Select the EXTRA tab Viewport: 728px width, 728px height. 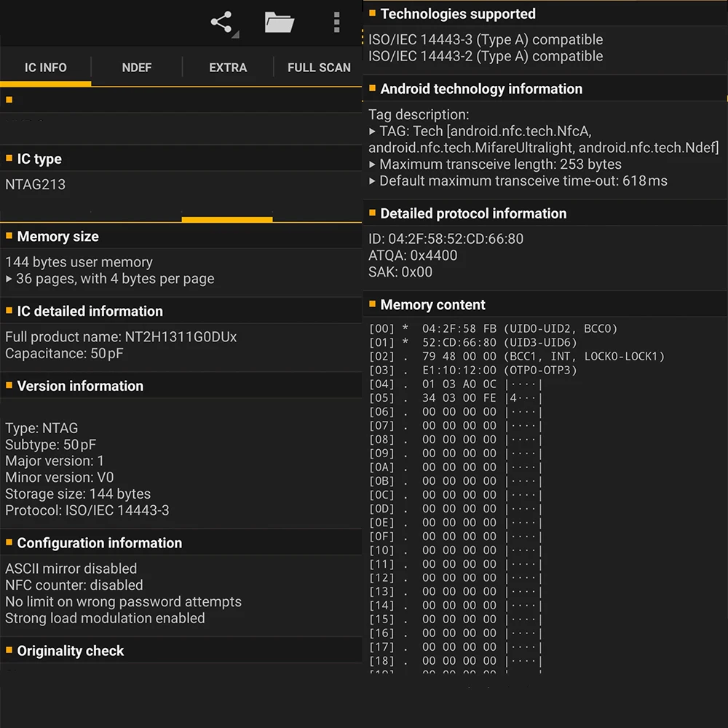coord(228,68)
